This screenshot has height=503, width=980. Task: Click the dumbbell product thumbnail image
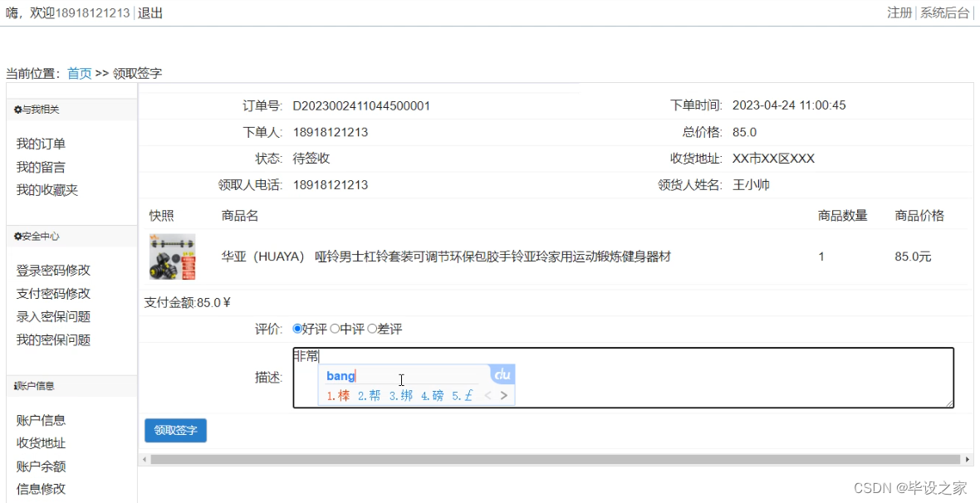(x=173, y=256)
